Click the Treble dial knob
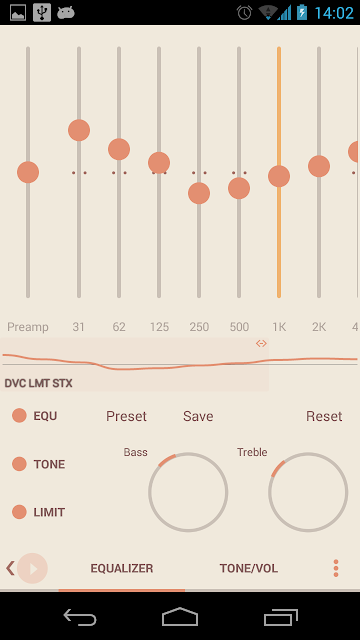Viewport: 360px width, 640px height. pyautogui.click(x=308, y=492)
